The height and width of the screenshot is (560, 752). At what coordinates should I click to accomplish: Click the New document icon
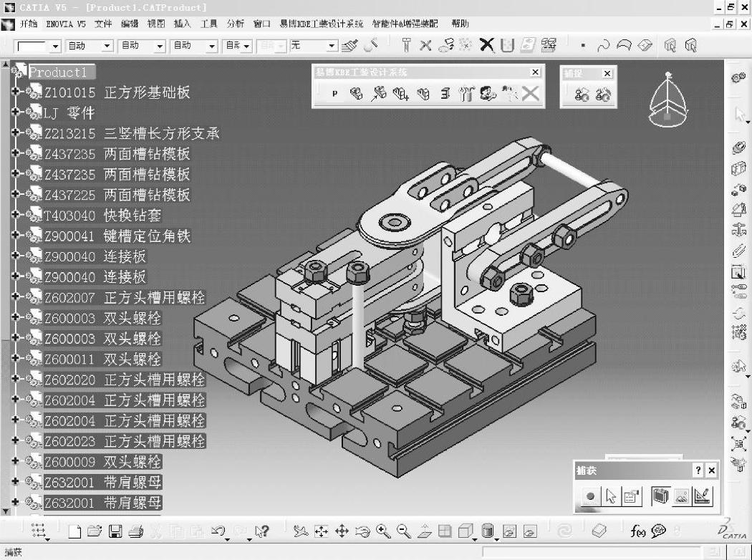(74, 531)
